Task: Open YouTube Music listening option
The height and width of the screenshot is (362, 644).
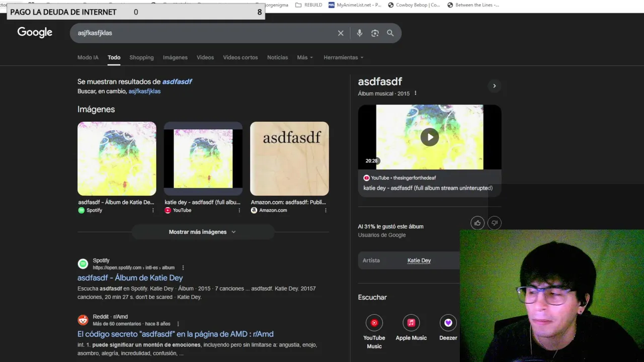Action: click(x=374, y=331)
